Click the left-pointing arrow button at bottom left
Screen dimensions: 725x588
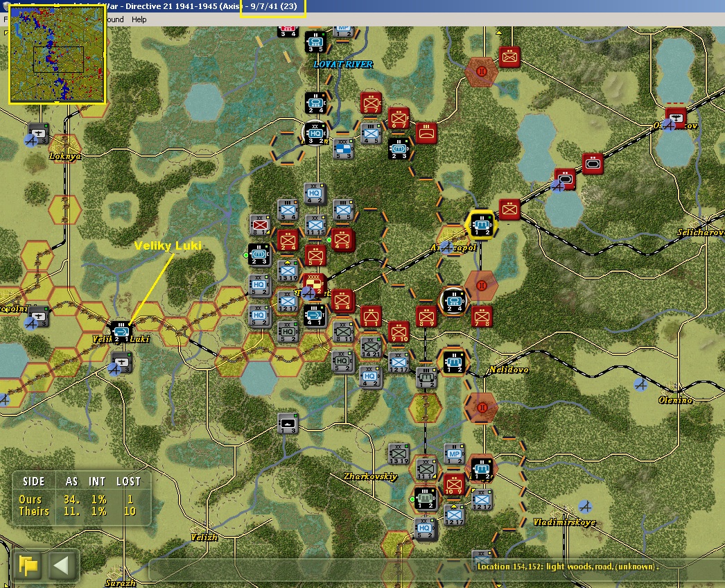tap(63, 565)
